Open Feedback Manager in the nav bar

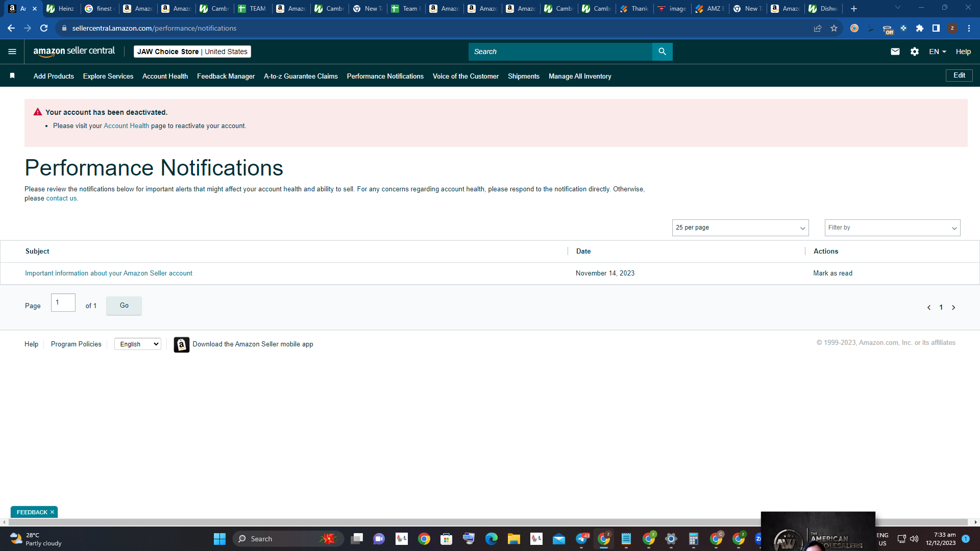[x=226, y=76]
